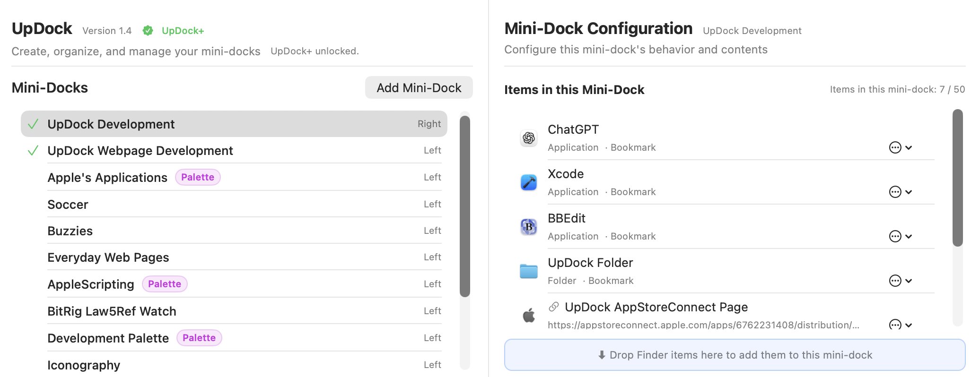
Task: Click the Xcode app icon
Action: coord(529,182)
